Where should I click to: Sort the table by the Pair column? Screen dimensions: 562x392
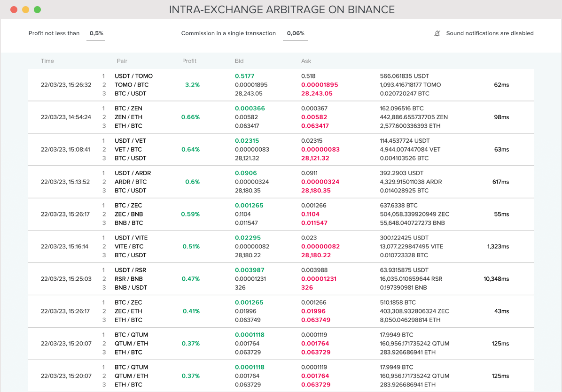click(x=121, y=61)
